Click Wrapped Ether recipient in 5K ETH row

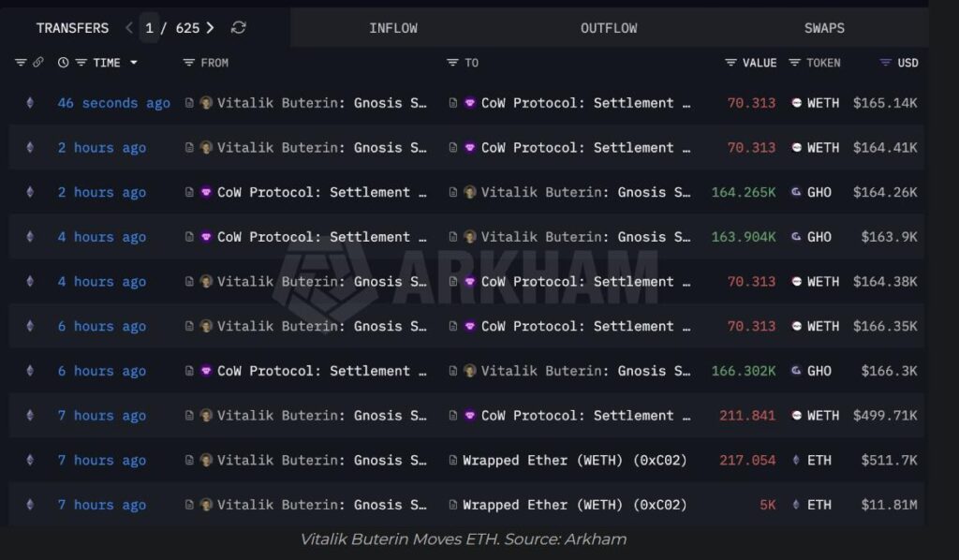point(575,505)
